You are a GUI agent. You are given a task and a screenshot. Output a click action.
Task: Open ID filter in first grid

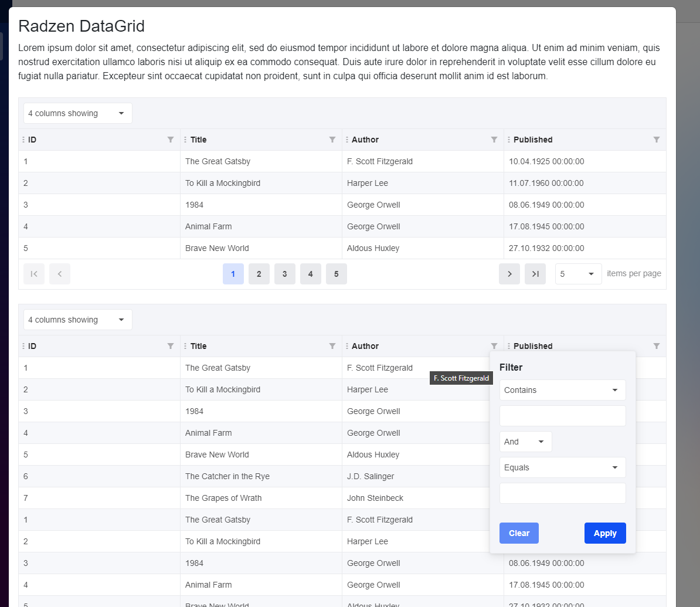(171, 140)
